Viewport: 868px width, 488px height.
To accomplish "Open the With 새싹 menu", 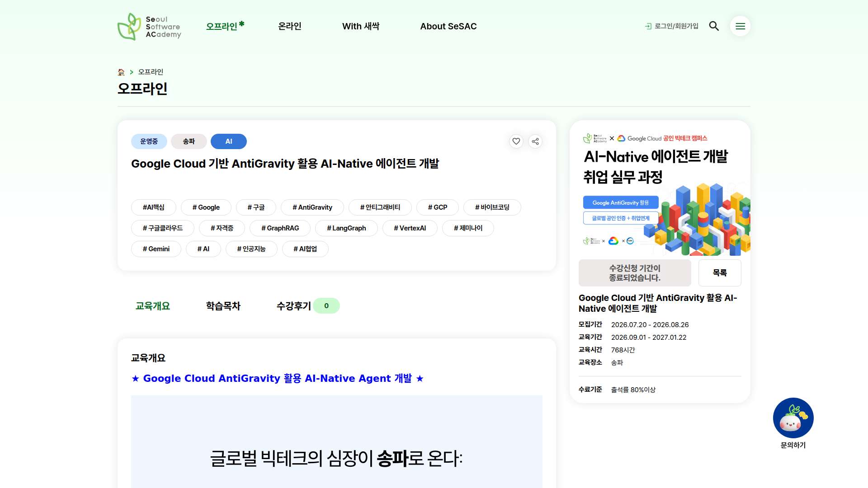I will point(361,26).
